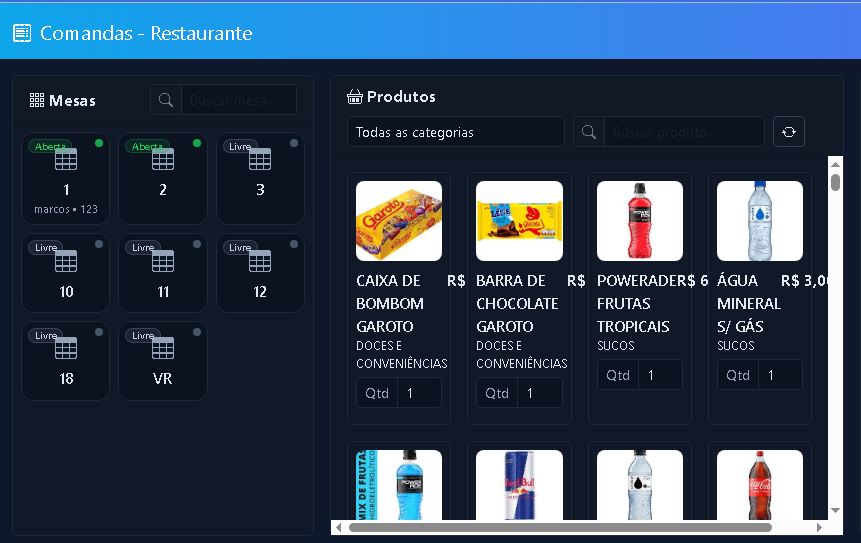861x543 pixels.
Task: Click the ÁGUA MINERAL S/ GÁS title
Action: pyautogui.click(x=748, y=304)
